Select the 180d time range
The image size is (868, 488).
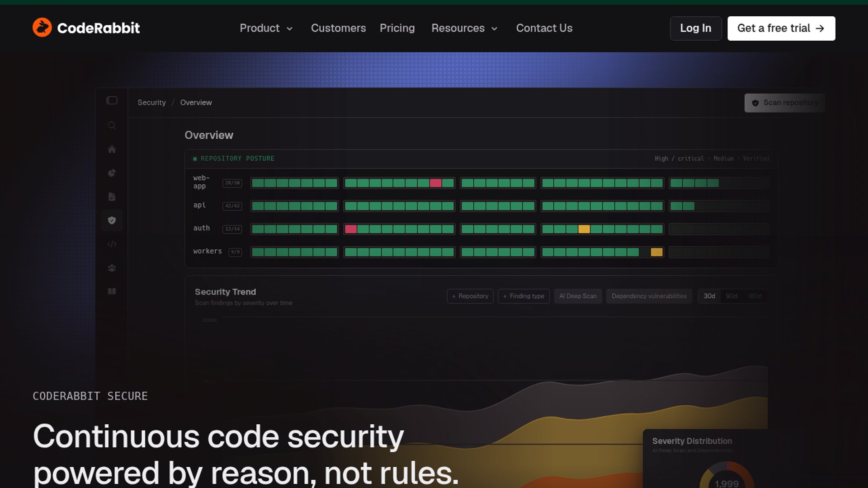tap(755, 296)
